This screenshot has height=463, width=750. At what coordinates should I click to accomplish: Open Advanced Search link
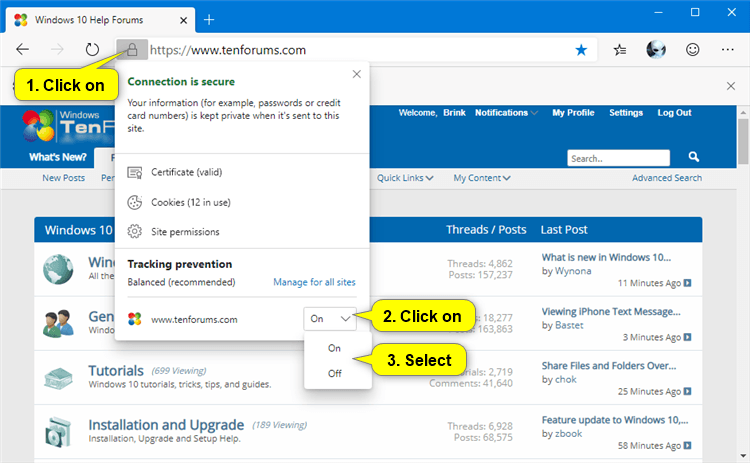click(667, 178)
